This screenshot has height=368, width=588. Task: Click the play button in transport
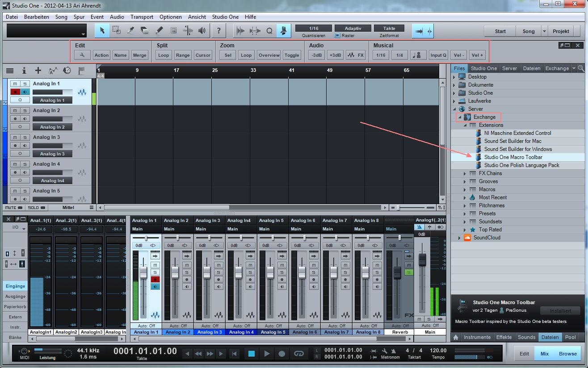coord(267,354)
